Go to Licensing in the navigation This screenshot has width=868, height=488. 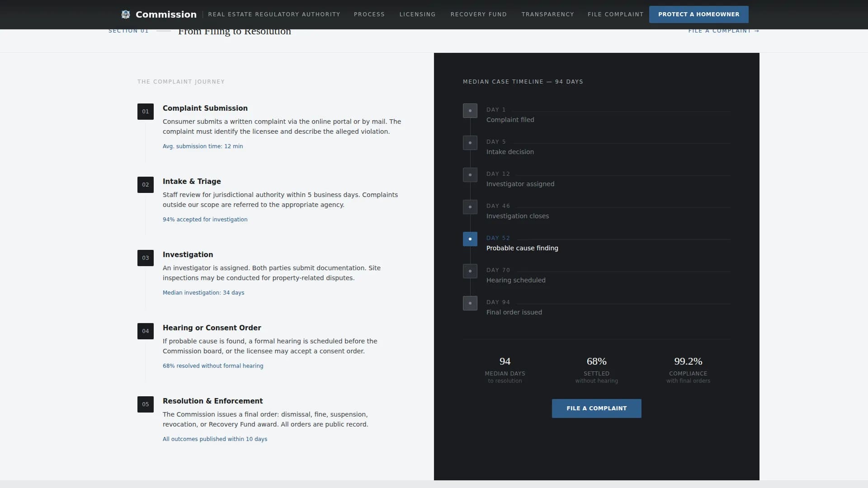coord(418,14)
